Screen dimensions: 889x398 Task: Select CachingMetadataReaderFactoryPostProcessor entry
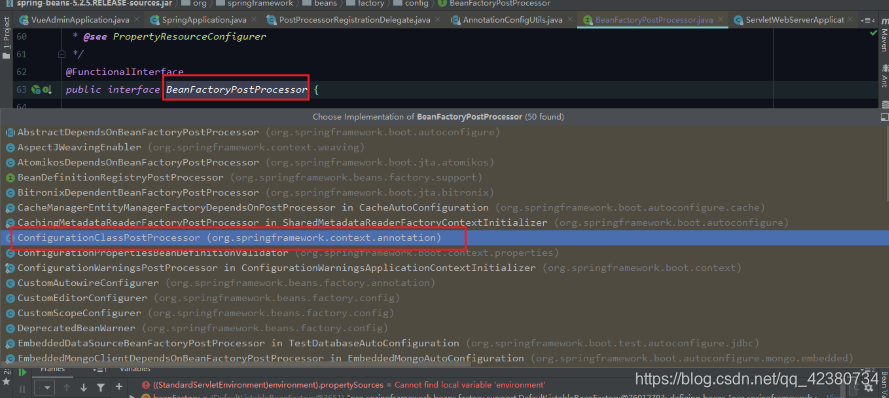point(444,223)
